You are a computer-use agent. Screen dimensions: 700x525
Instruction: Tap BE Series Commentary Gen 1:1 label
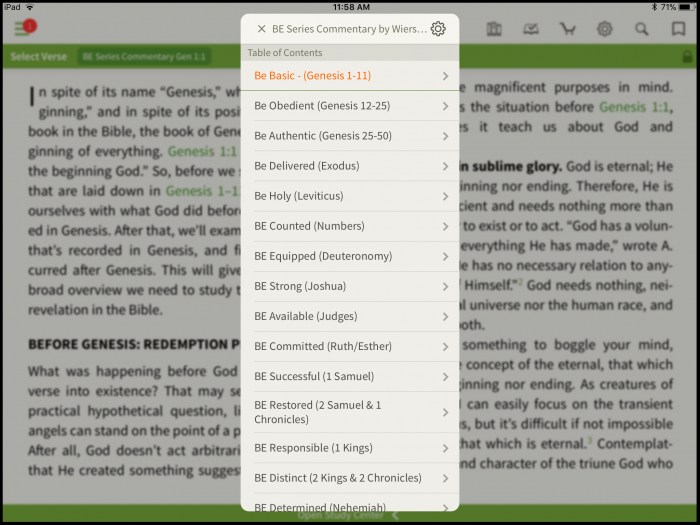pos(144,57)
